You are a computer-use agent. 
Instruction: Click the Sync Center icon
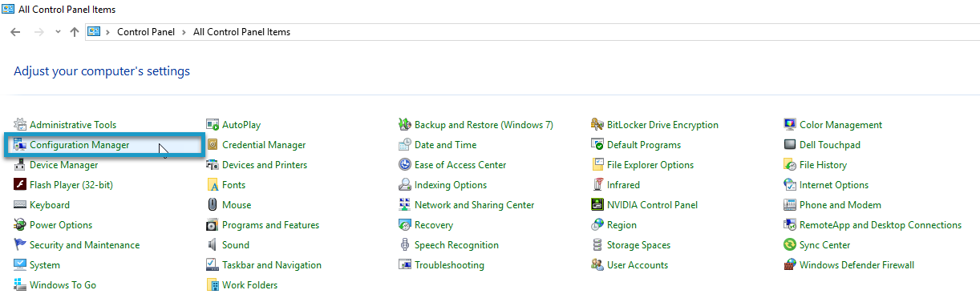(791, 245)
